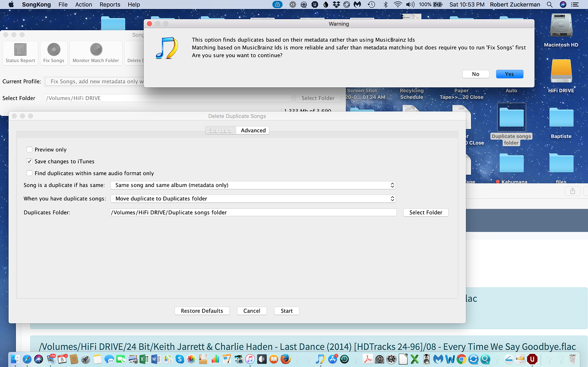Launch Safari from the Dock
This screenshot has height=367, width=588.
(x=27, y=359)
